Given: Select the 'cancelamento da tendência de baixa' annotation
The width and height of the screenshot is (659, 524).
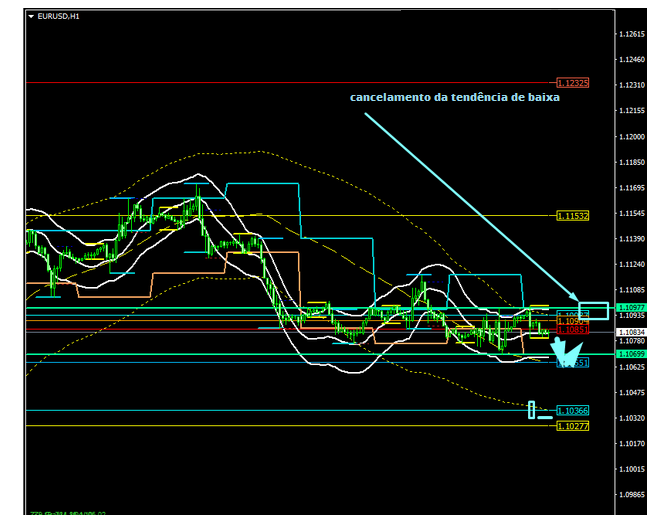Looking at the screenshot, I should pyautogui.click(x=454, y=98).
